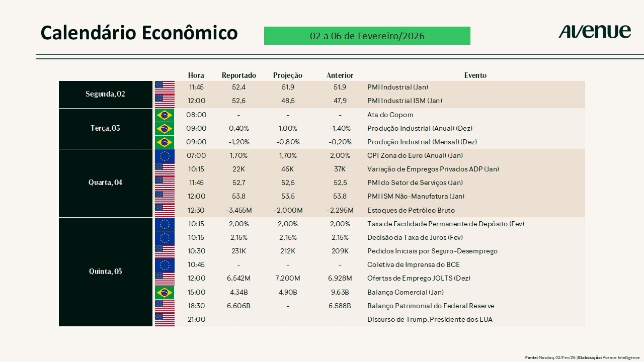Select the US flag next to Discurso de Trump
The image size is (644, 362).
pos(165,319)
